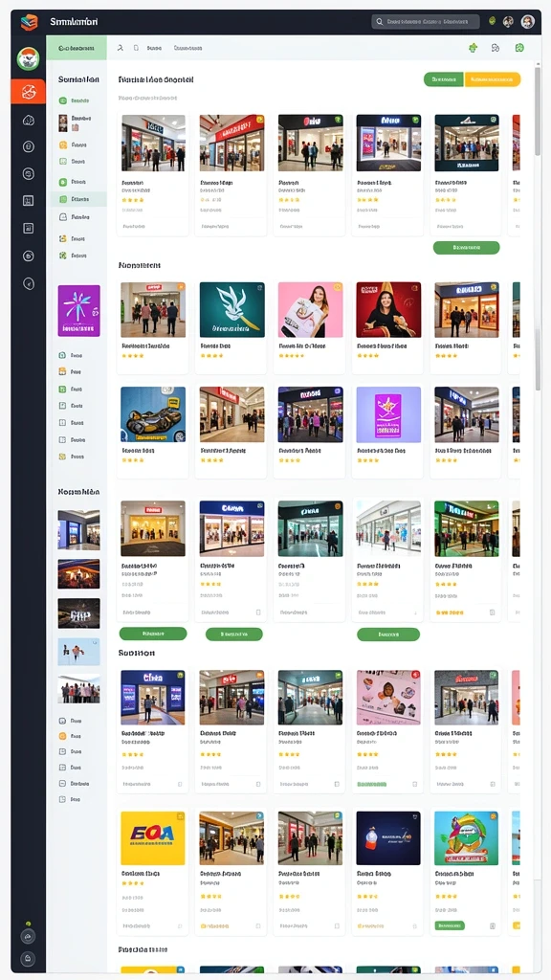Select the green highlighted tab above the side panel
Screen dimensions: 551x980
point(77,48)
